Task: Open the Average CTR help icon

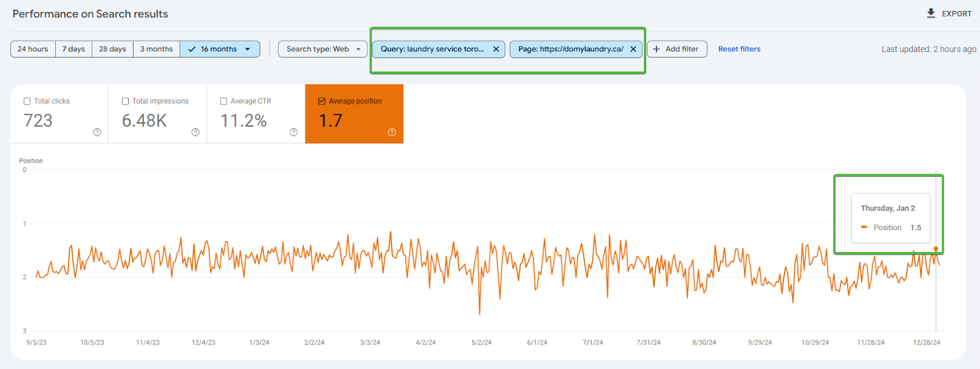Action: (x=293, y=132)
